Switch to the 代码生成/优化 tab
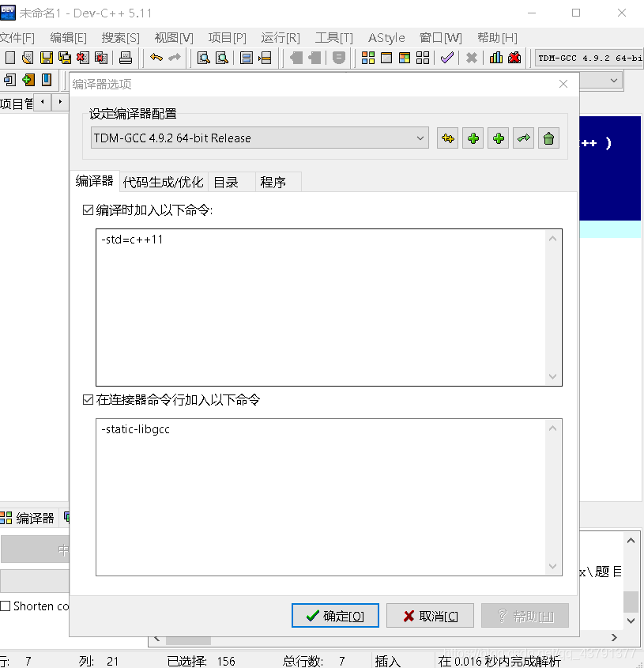The width and height of the screenshot is (644, 668). 163,181
